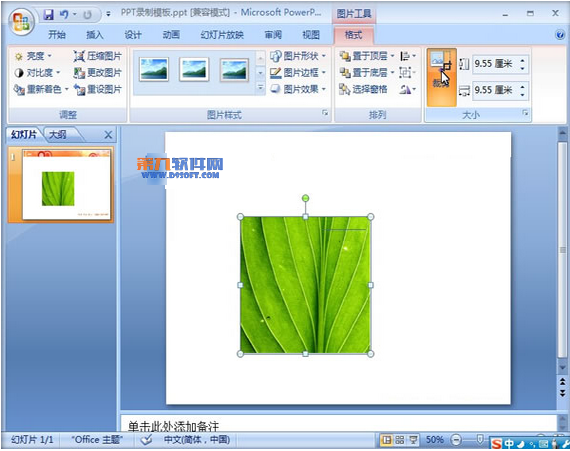Open the 亮度 brightness menu

tap(33, 56)
